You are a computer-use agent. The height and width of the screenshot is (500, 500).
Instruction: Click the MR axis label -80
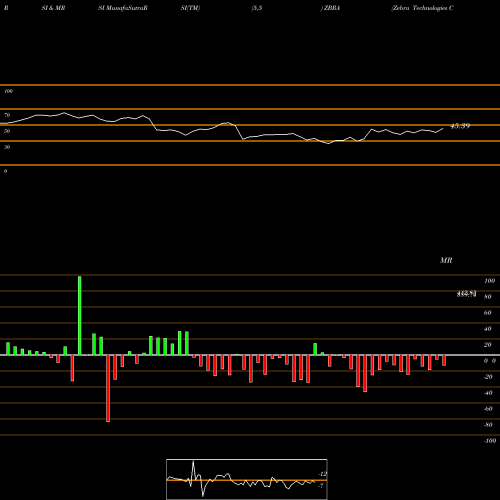click(488, 425)
